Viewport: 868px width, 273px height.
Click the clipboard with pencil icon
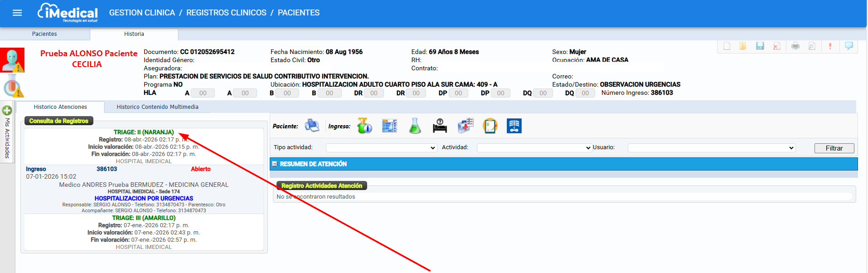(490, 126)
